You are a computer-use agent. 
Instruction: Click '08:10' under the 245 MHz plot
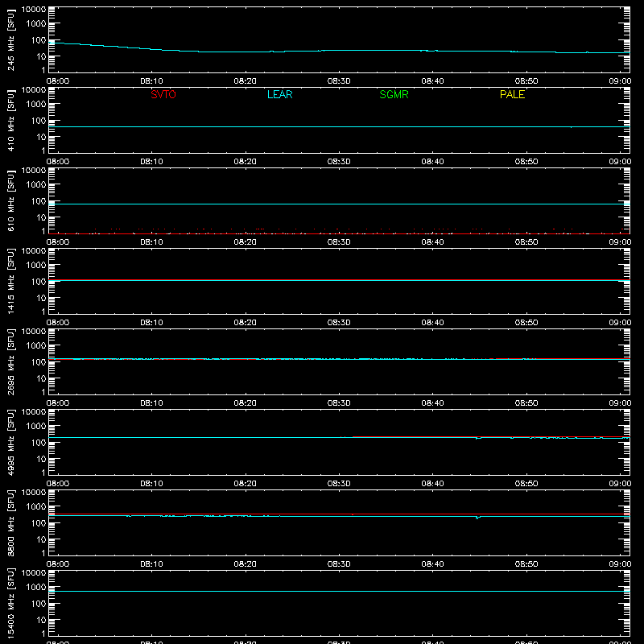151,81
